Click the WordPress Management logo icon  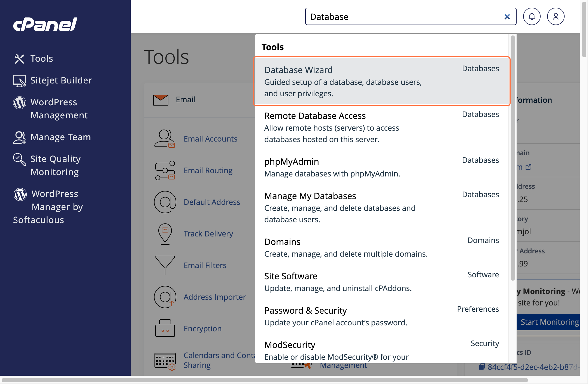(20, 103)
